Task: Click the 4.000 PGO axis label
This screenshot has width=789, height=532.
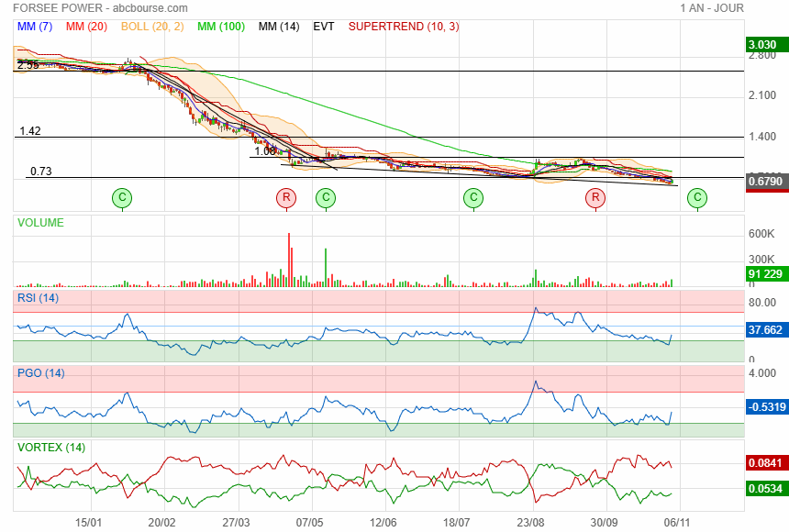Action: 762,373
